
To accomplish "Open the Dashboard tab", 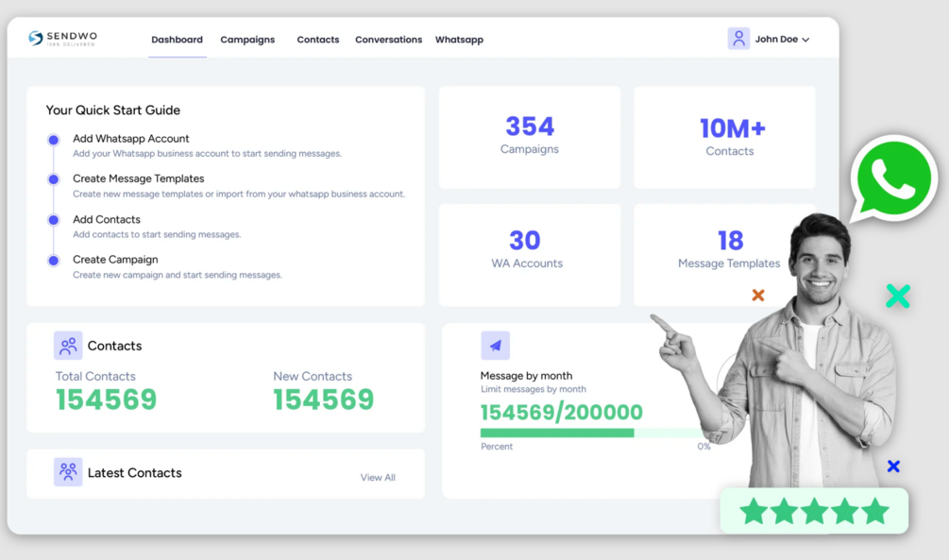I will pyautogui.click(x=177, y=40).
